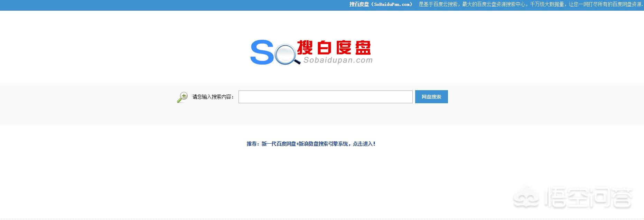Click the 网盘搜索 search button

[x=431, y=97]
